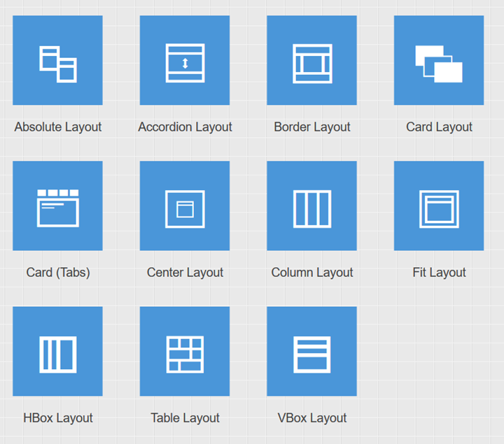Click the 'Absolute Layout' label
504x444 pixels.
58,127
